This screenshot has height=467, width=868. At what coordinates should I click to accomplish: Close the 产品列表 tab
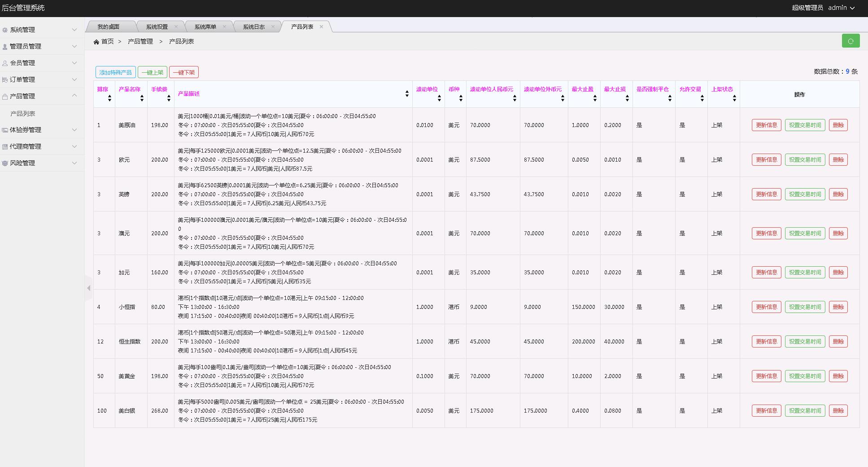(x=321, y=26)
